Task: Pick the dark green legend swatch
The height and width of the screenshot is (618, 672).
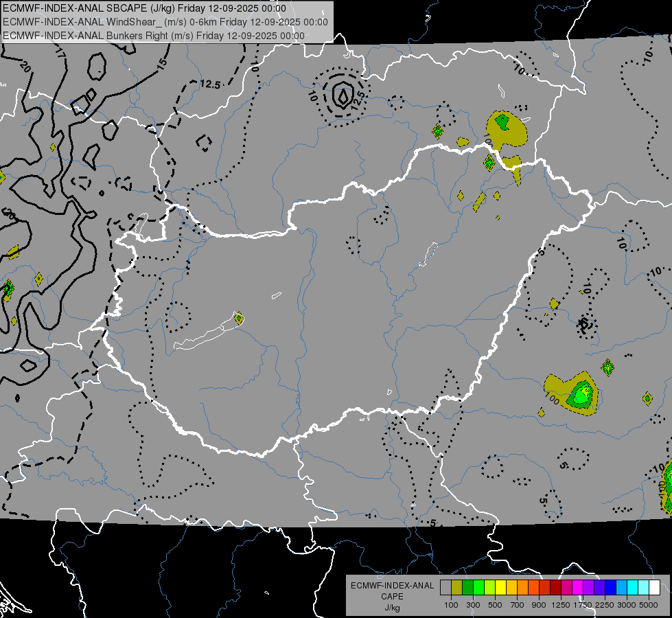Action: pyautogui.click(x=467, y=587)
